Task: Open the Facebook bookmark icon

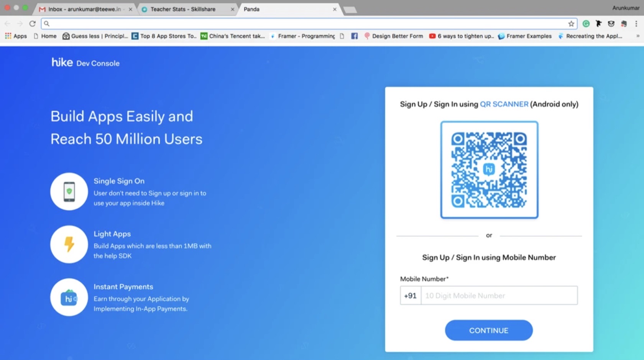Action: (355, 36)
